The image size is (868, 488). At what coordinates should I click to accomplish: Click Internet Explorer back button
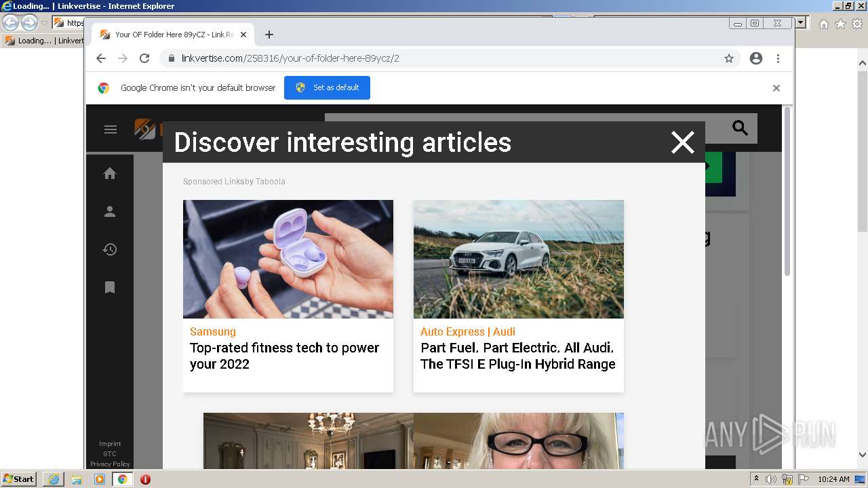11,23
